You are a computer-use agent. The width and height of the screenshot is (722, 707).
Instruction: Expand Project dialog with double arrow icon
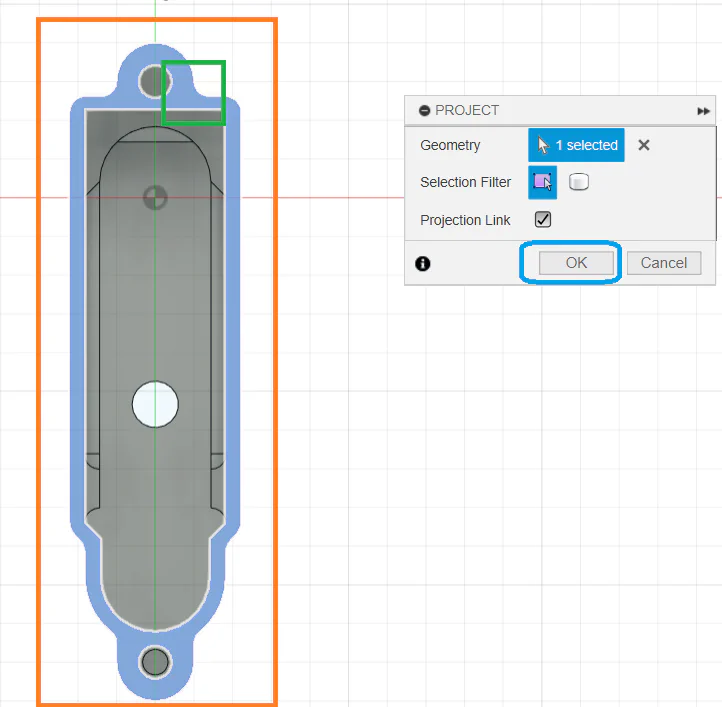tap(703, 111)
